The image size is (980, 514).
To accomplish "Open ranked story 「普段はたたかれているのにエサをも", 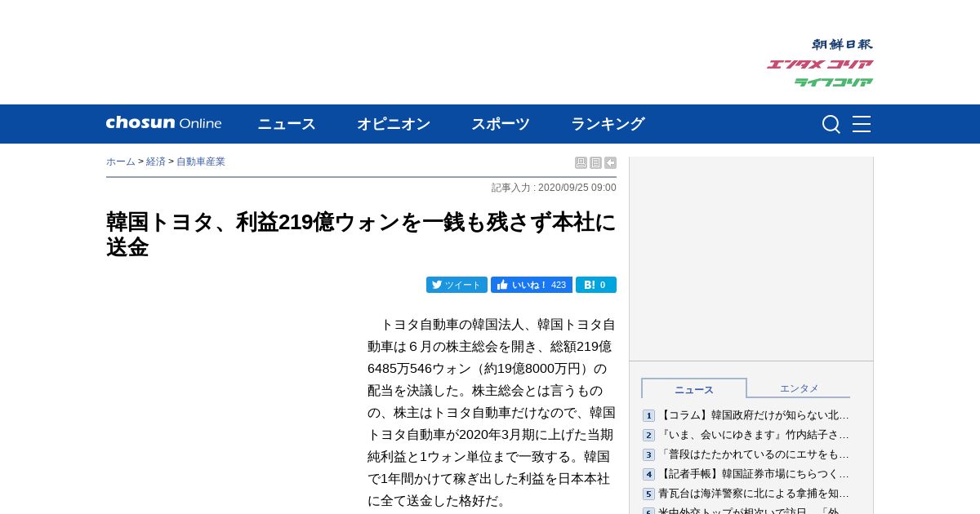I will point(754,454).
